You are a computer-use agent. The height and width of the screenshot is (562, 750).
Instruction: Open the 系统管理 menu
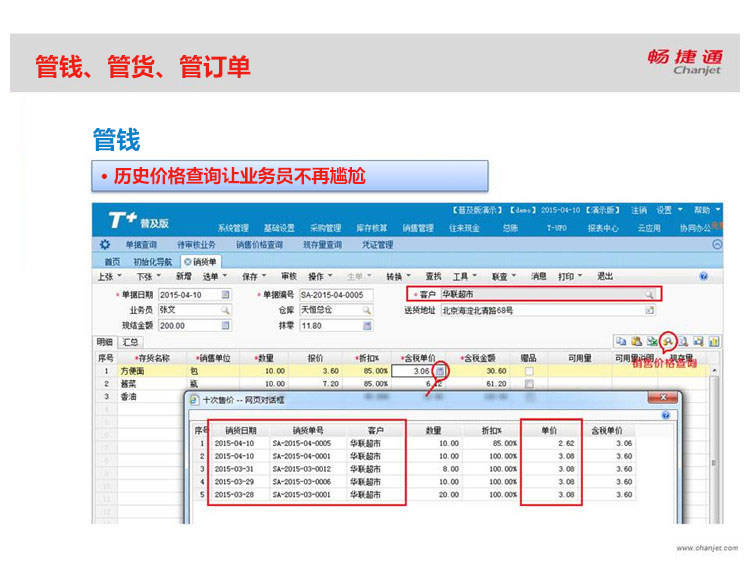click(233, 228)
